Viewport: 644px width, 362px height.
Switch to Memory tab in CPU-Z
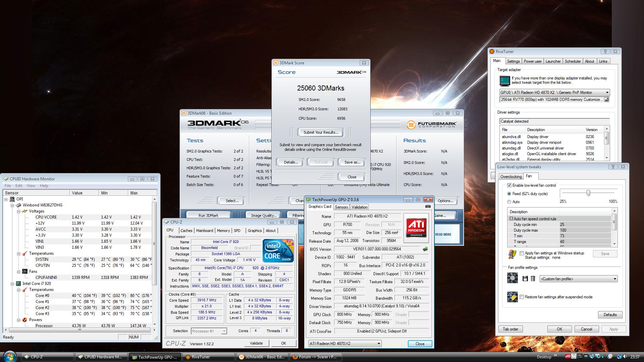pos(223,231)
